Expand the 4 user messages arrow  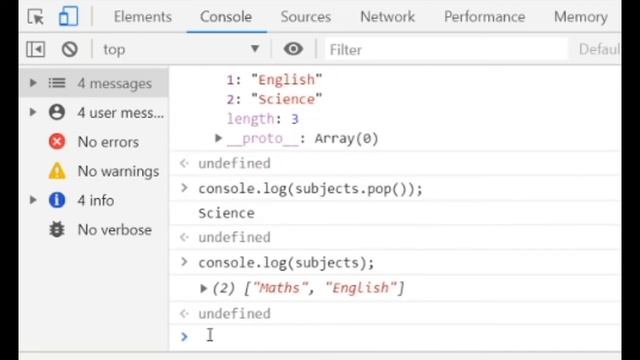click(33, 112)
